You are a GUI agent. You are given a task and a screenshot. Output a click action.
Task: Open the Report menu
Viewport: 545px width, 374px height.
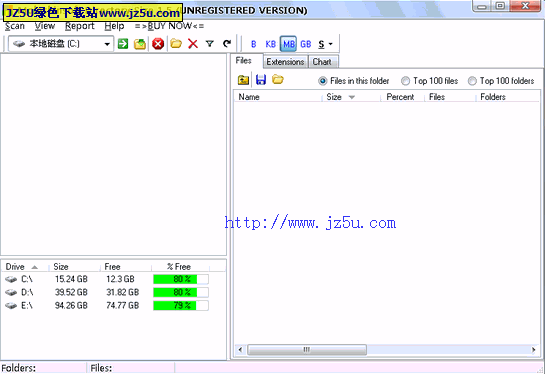(80, 26)
